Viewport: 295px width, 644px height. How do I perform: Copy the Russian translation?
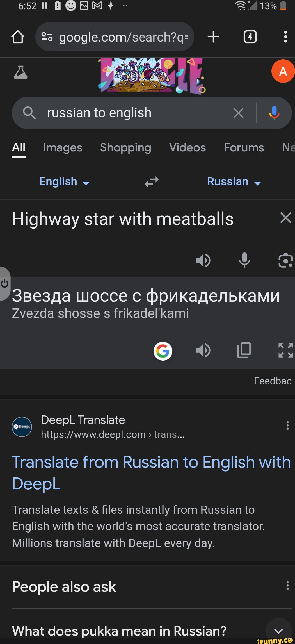point(244,350)
